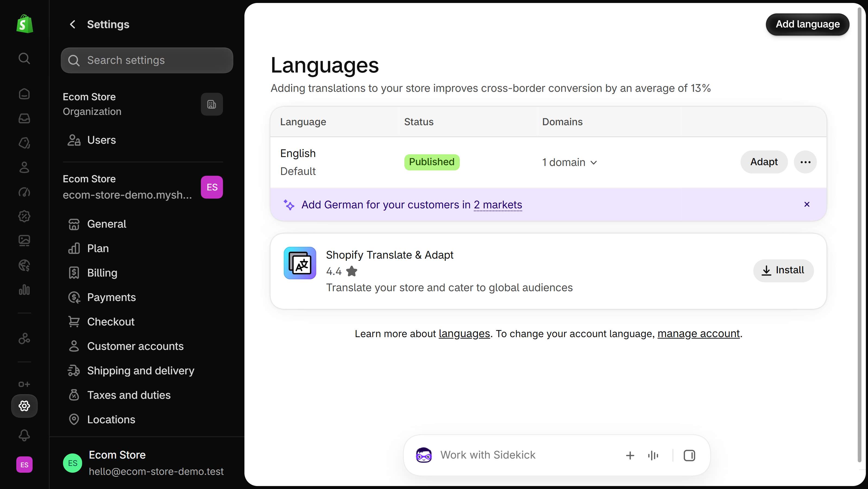Open Content image icon in rail

tap(24, 241)
